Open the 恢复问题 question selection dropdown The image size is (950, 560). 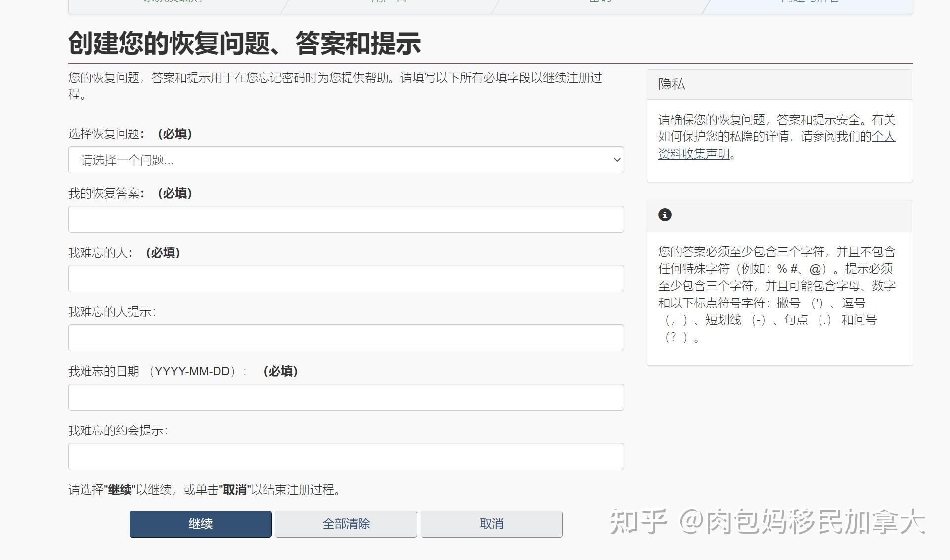[x=346, y=160]
